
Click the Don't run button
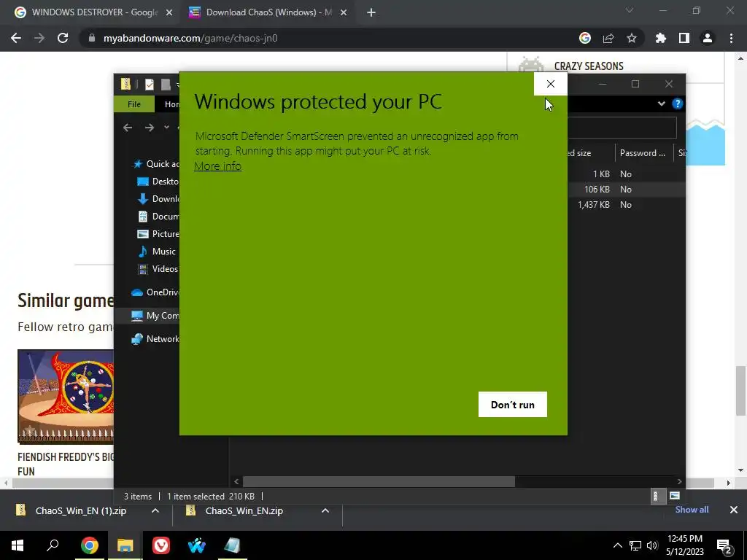click(x=513, y=404)
